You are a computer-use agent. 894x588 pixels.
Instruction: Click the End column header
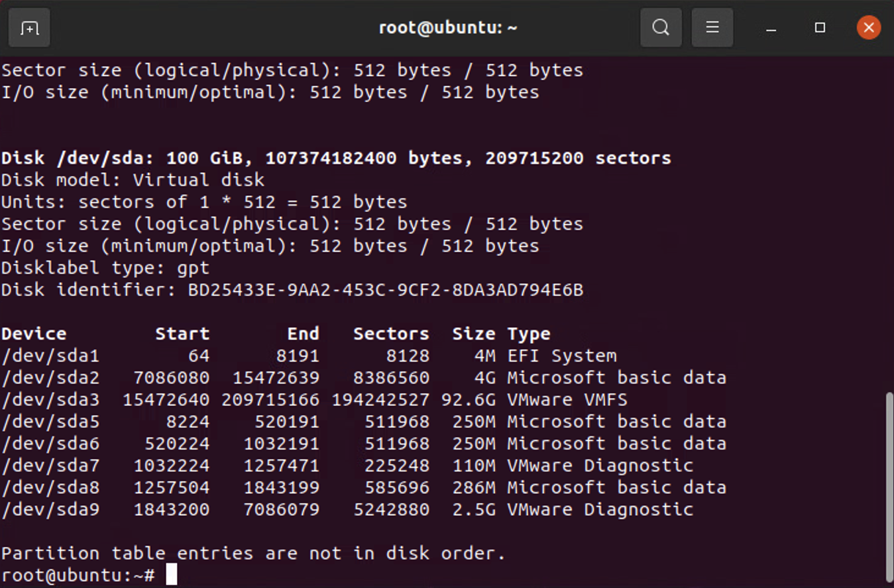303,334
